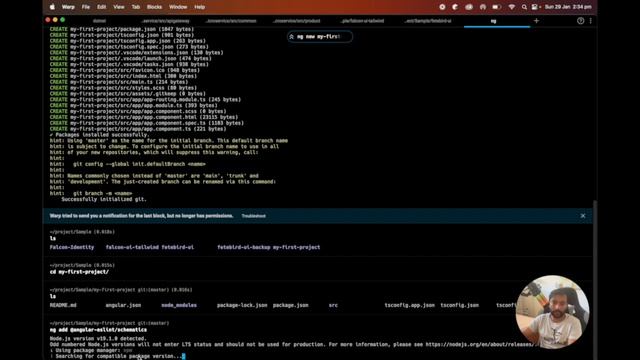Click the screen recording status icon
640x360 pixels.
tap(442, 7)
